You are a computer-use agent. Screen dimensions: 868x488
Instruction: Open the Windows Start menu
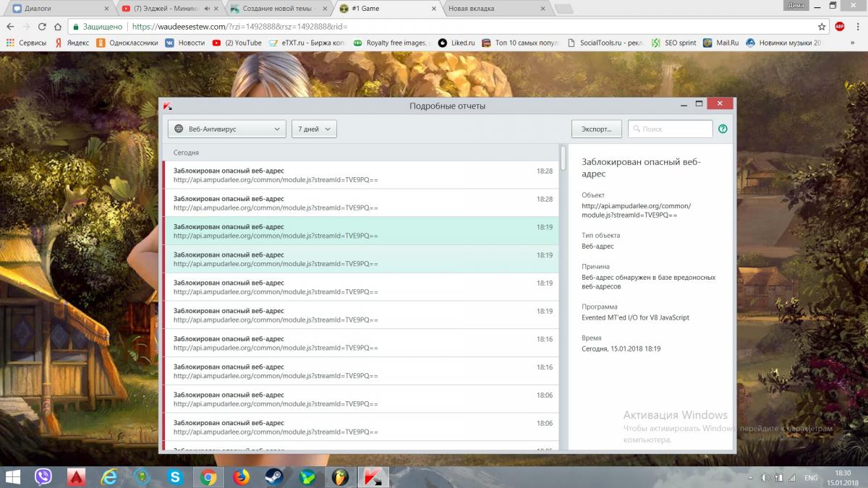(x=12, y=477)
